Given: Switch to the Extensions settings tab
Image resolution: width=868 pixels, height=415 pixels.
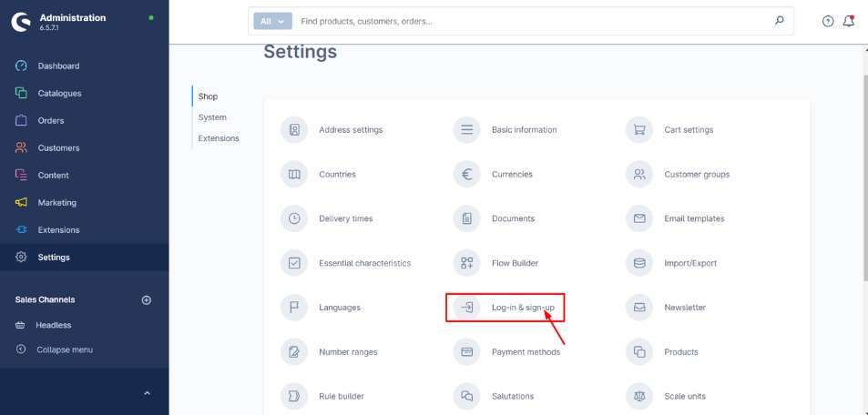Looking at the screenshot, I should (219, 138).
